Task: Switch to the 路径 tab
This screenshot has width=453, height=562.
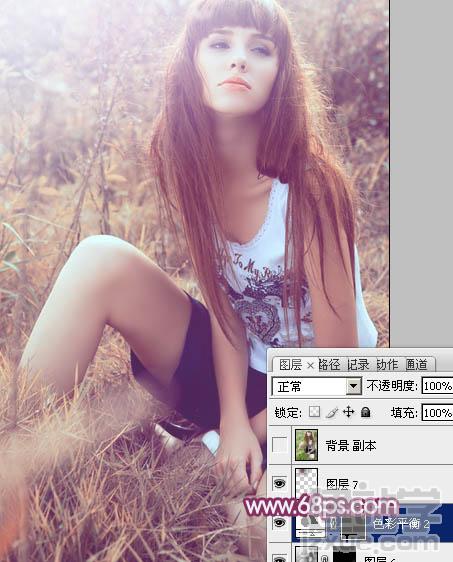Action: pyautogui.click(x=329, y=365)
